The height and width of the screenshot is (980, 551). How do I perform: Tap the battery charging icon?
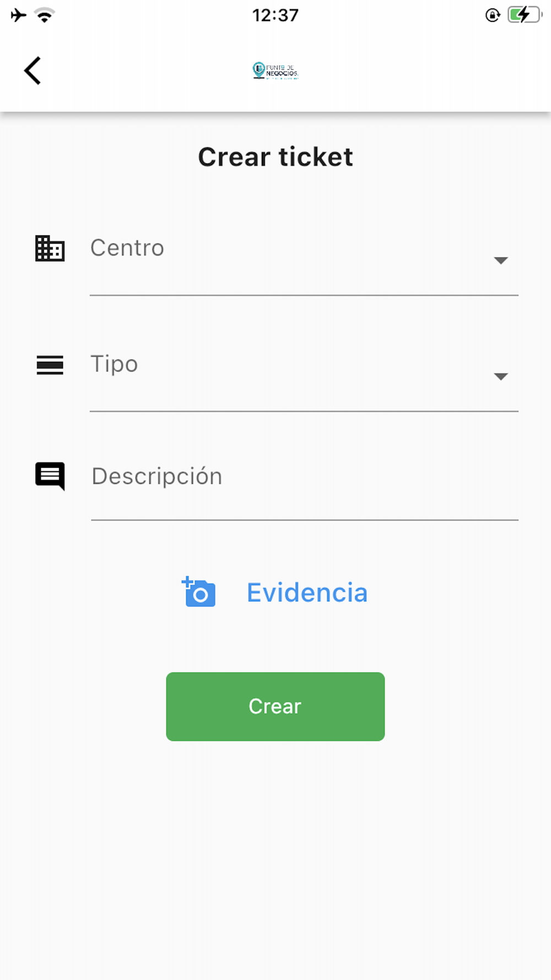tap(525, 15)
